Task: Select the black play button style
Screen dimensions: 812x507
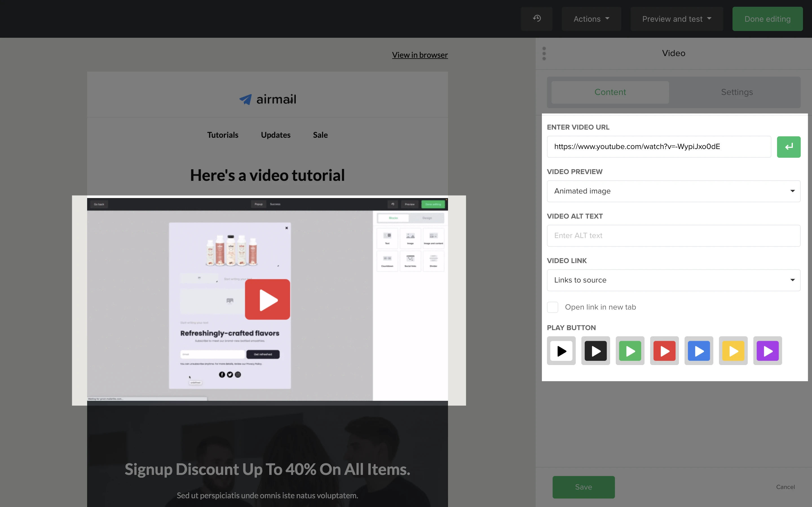Action: click(x=595, y=351)
